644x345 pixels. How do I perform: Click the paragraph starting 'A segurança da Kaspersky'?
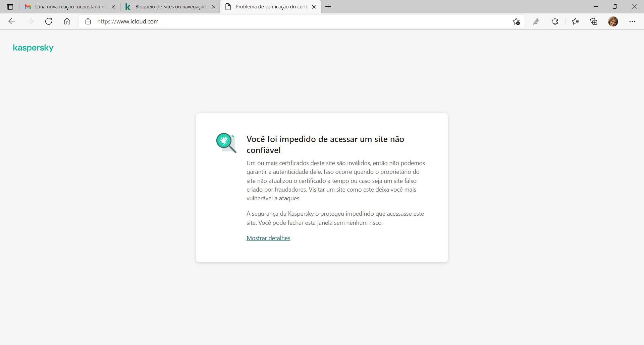(x=335, y=218)
